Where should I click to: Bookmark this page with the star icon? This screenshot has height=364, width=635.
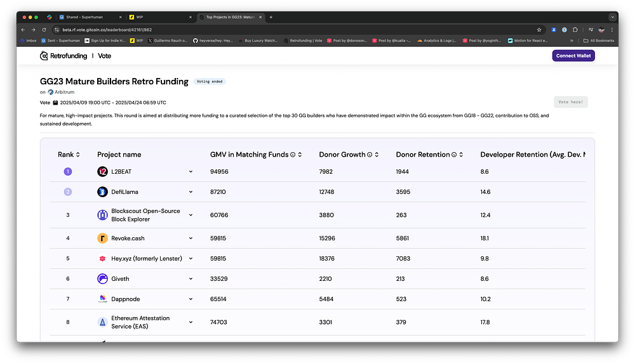pos(539,30)
